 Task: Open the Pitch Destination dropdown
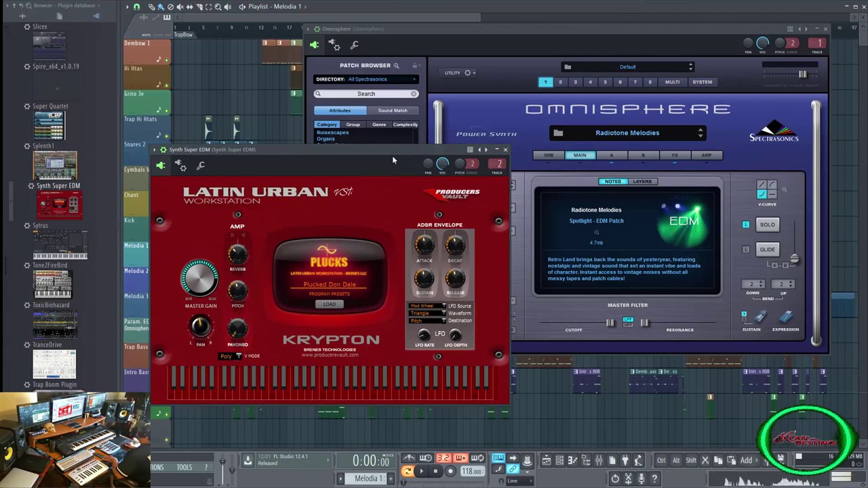427,321
